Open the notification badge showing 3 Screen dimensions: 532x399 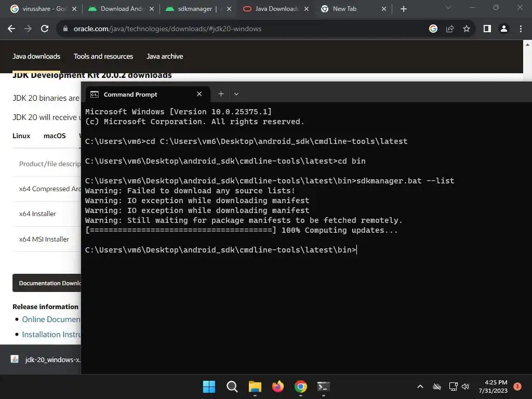[x=517, y=386]
